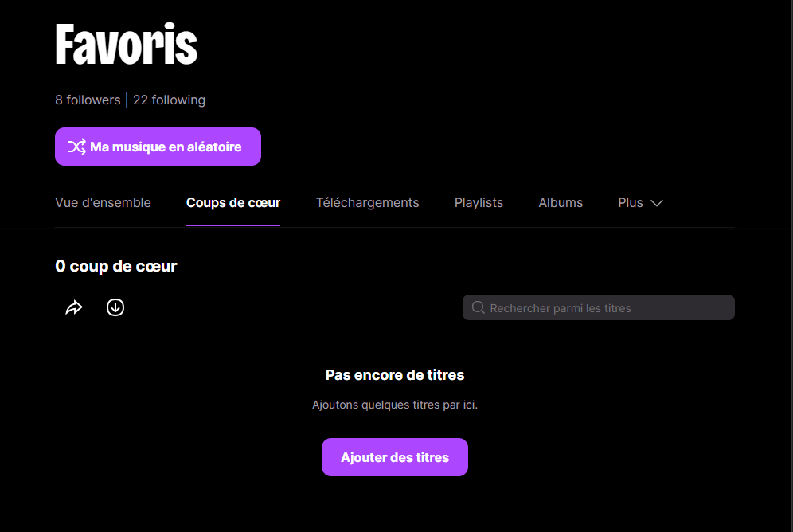
Task: Open the 22 following list
Action: coord(169,100)
